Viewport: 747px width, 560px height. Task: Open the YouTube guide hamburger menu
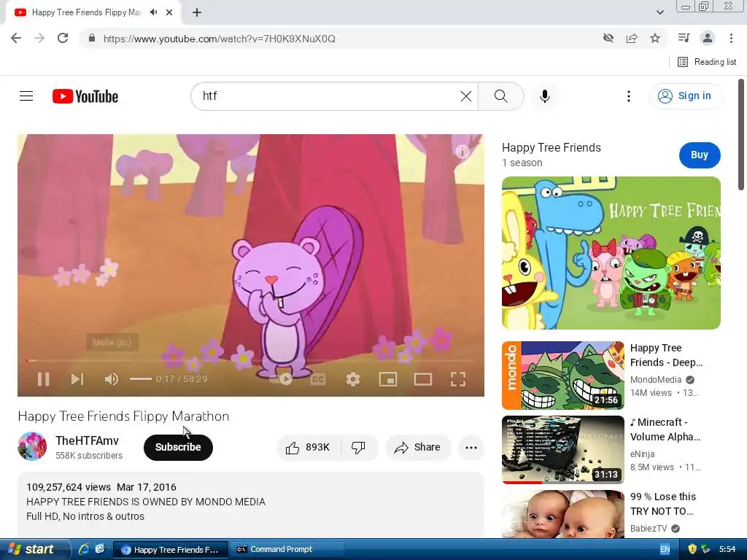(26, 96)
